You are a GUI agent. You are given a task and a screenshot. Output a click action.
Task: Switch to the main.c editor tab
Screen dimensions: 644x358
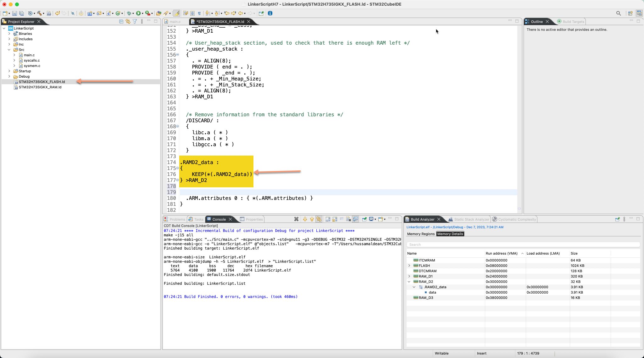(175, 22)
